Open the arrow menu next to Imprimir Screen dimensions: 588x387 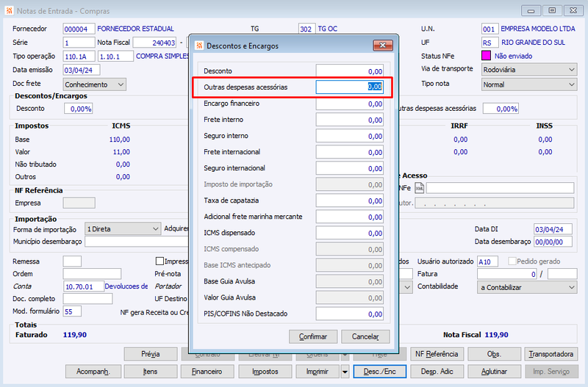pyautogui.click(x=345, y=372)
